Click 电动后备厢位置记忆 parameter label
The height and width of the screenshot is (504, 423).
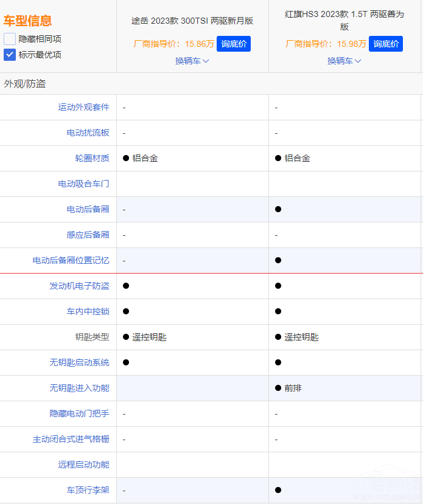pyautogui.click(x=71, y=260)
